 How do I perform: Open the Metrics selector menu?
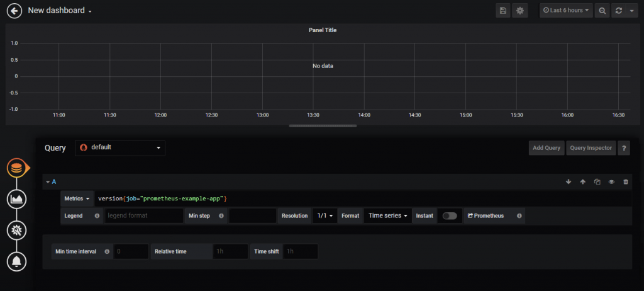(77, 198)
